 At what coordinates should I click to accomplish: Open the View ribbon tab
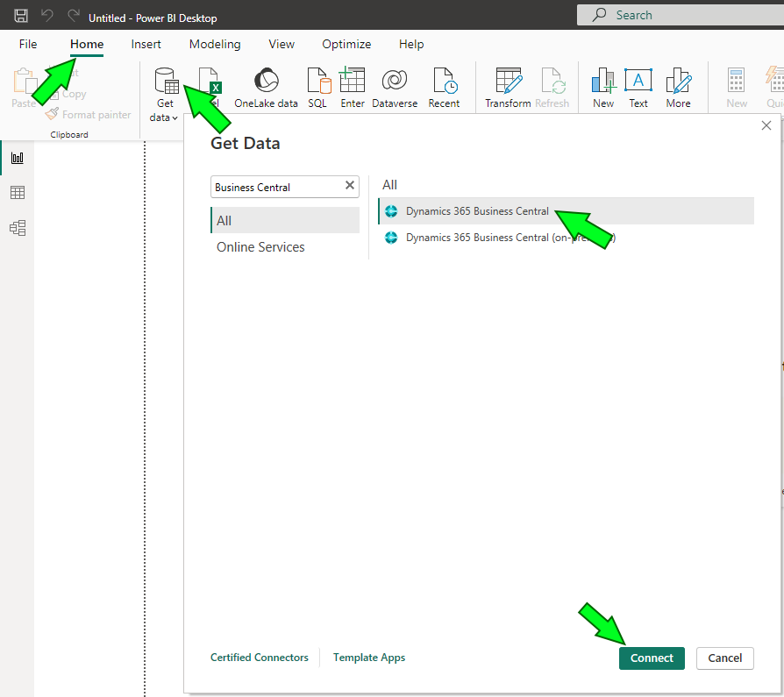point(282,44)
